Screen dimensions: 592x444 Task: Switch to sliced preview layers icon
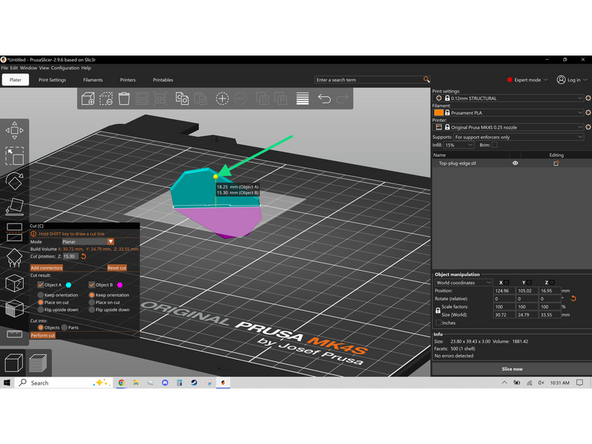tap(38, 363)
